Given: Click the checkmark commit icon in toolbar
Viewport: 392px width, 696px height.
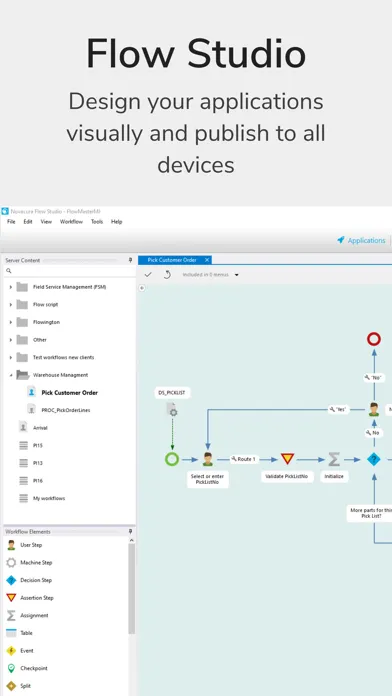Looking at the screenshot, I should [x=148, y=275].
